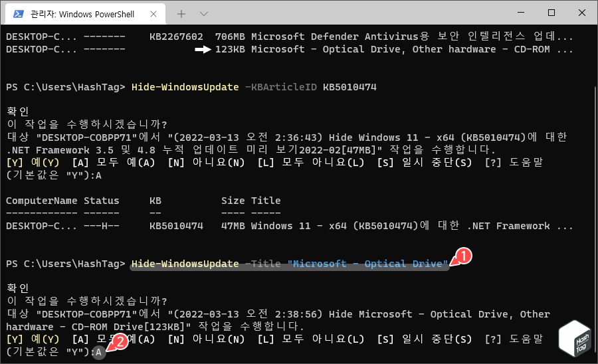Click the second Hide-WindowsUpdate command
The width and height of the screenshot is (598, 364).
(x=185, y=264)
